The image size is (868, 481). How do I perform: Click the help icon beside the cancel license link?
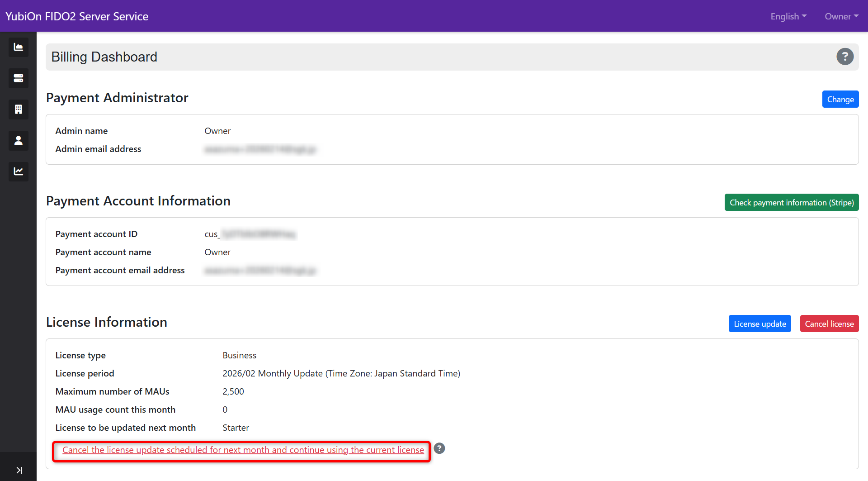[x=439, y=448]
